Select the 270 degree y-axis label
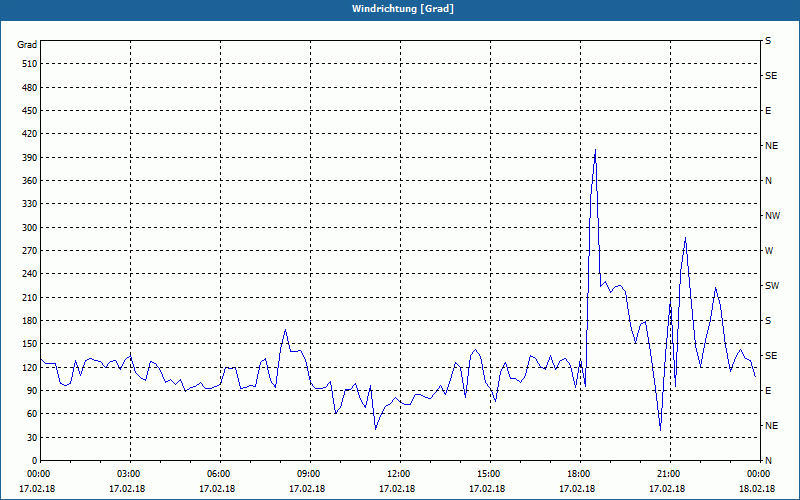 click(27, 251)
